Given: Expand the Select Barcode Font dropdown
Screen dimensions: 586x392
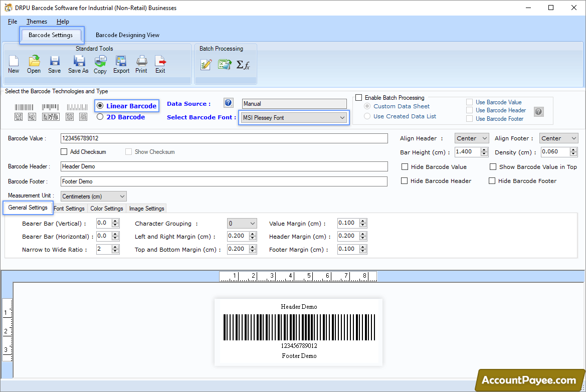Looking at the screenshot, I should [294, 117].
